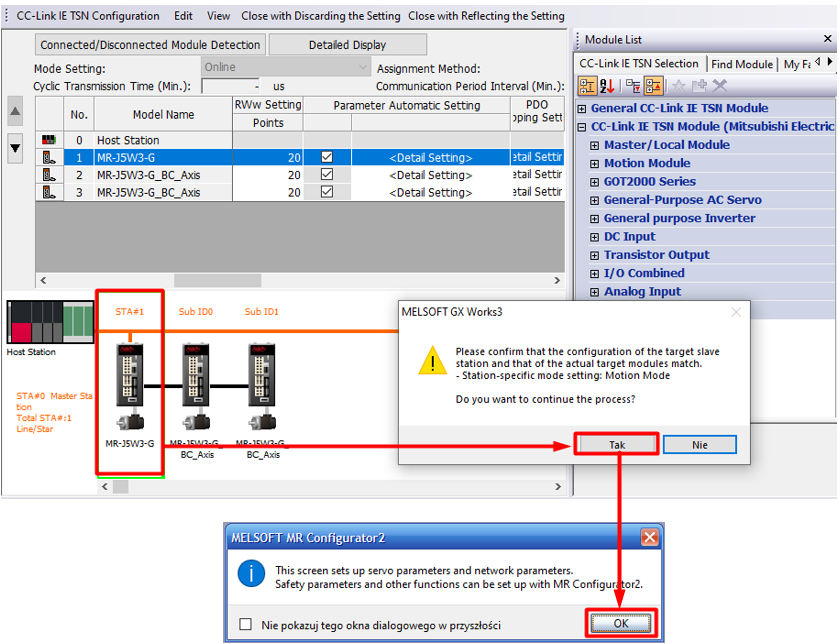Open the View menu
Viewport: 839px width, 644px height.
click(x=218, y=16)
